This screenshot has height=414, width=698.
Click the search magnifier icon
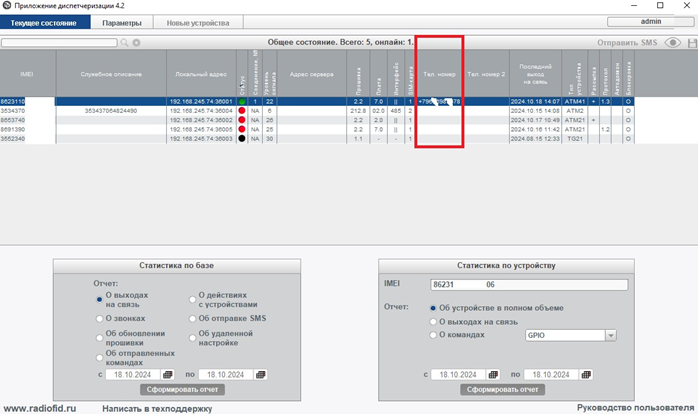(x=125, y=43)
